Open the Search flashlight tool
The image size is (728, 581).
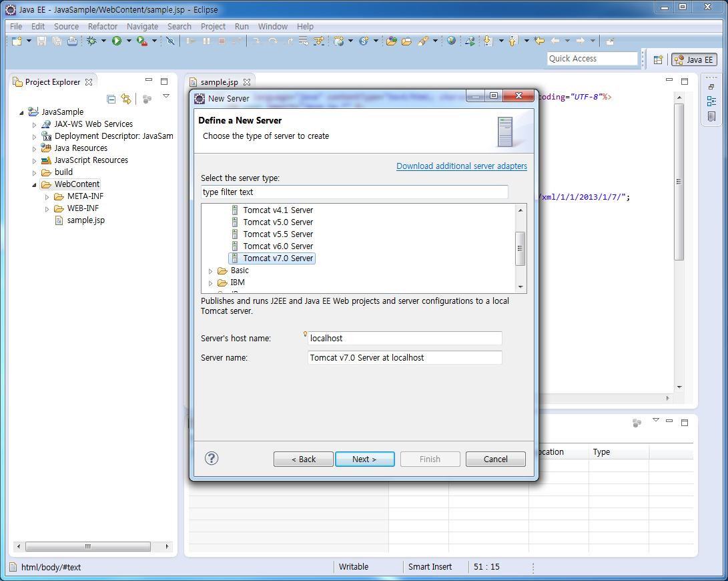tap(424, 41)
